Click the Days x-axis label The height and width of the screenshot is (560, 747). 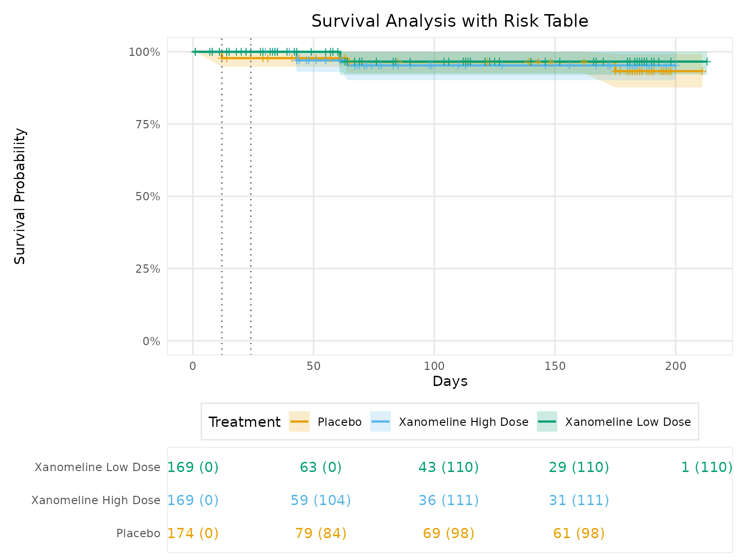(x=450, y=382)
